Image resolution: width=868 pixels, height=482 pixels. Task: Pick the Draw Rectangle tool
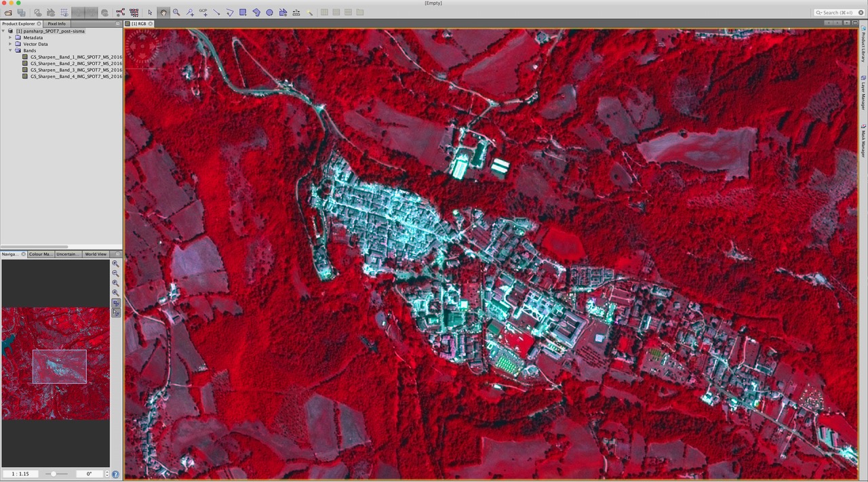tap(243, 12)
